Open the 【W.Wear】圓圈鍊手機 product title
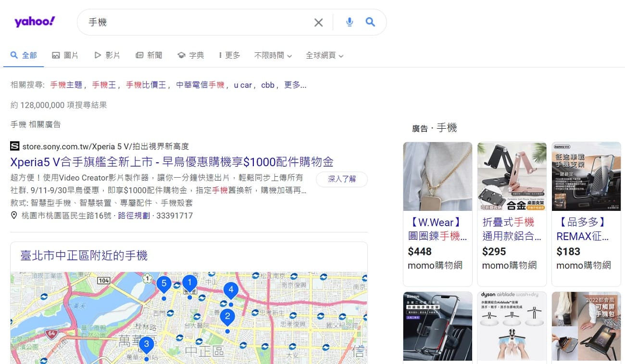The width and height of the screenshot is (625, 364). [437, 229]
